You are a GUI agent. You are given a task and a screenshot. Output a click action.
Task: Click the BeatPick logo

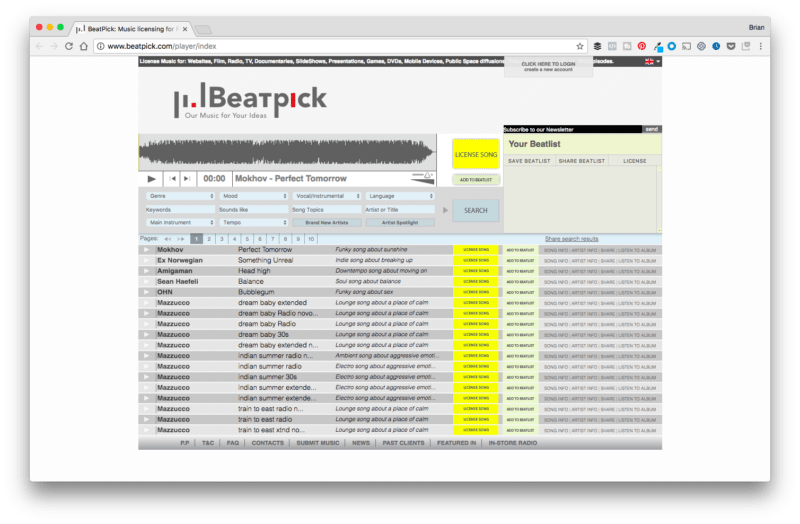pyautogui.click(x=250, y=101)
